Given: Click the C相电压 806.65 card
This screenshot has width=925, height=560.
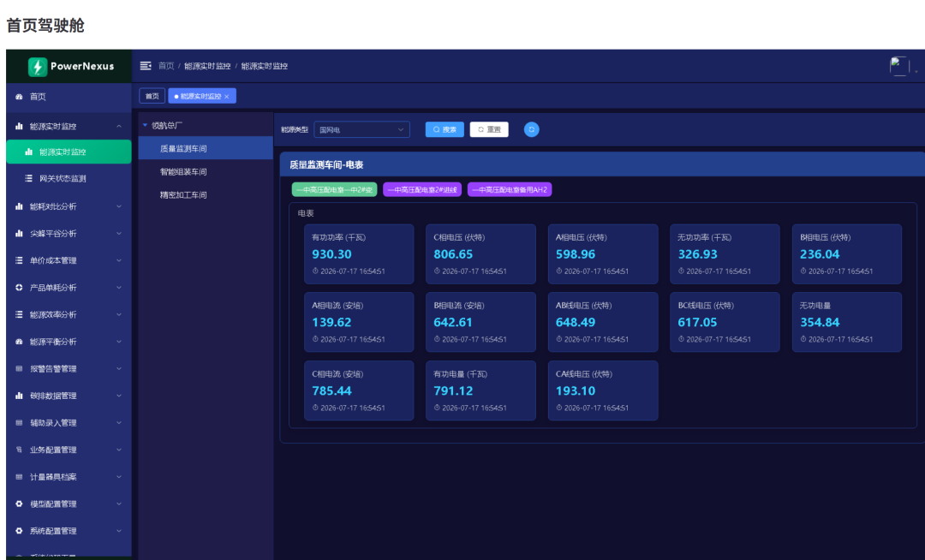Looking at the screenshot, I should point(480,254).
